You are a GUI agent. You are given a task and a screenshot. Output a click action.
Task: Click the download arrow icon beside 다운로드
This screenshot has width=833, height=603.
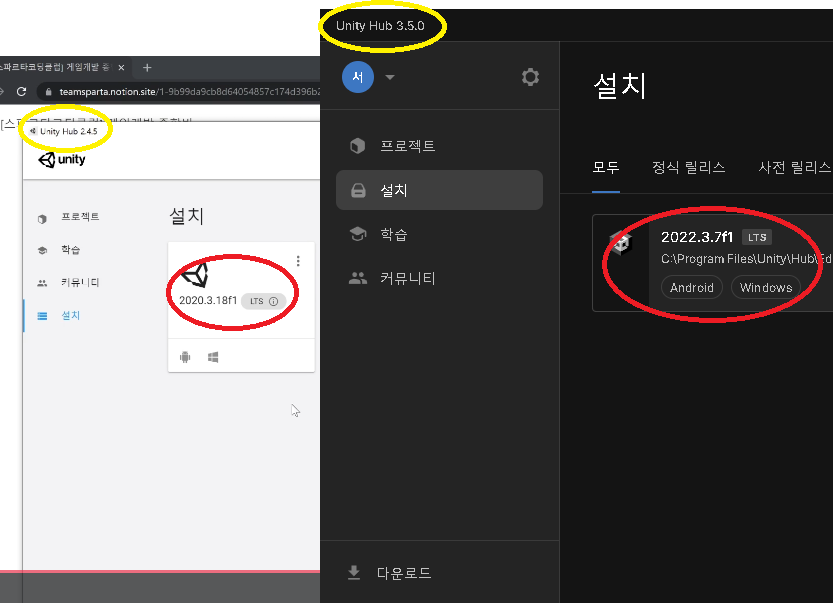[x=354, y=573]
